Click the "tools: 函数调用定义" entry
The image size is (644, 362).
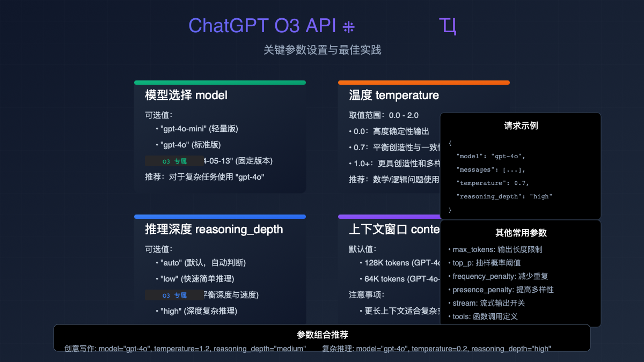482,316
